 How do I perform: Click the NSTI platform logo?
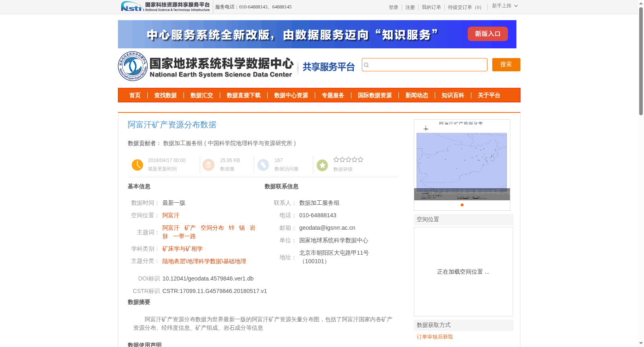point(165,6)
